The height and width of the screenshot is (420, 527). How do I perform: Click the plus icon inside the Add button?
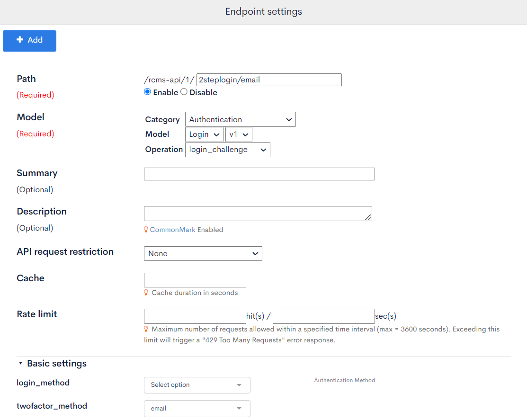[19, 41]
